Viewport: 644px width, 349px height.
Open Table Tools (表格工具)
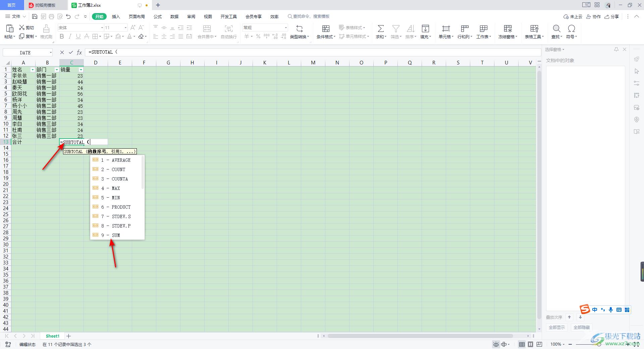click(x=534, y=32)
